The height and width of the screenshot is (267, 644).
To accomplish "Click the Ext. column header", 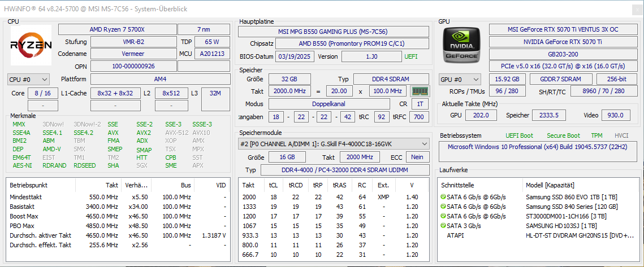I will point(383,185).
